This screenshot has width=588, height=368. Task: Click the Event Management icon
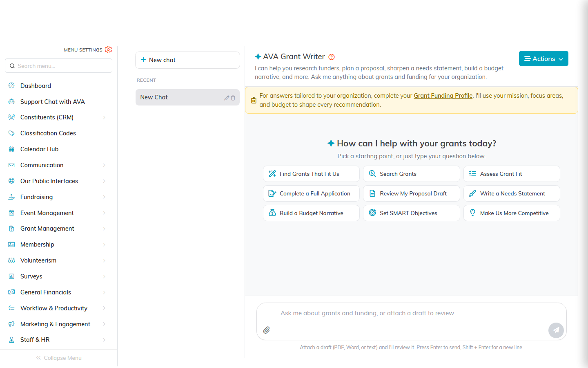tap(11, 213)
